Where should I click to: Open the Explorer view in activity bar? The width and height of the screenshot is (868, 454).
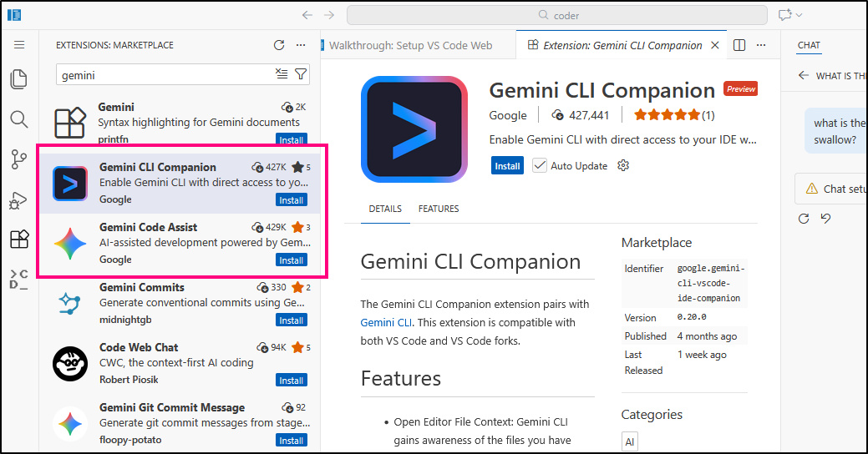(18, 79)
